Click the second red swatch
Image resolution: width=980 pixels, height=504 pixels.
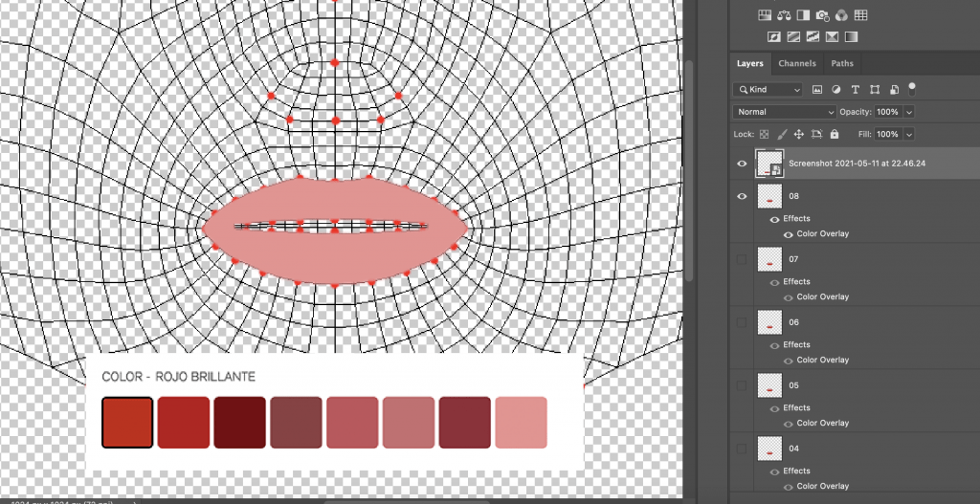tap(184, 422)
